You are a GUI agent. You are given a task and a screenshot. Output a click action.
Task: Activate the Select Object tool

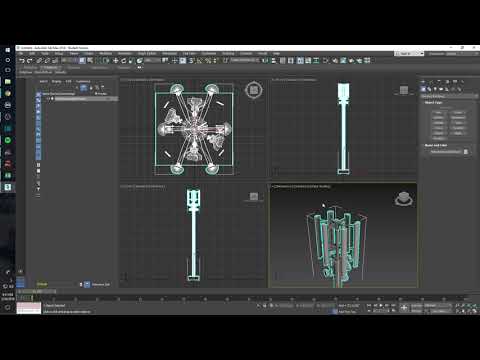click(x=82, y=61)
